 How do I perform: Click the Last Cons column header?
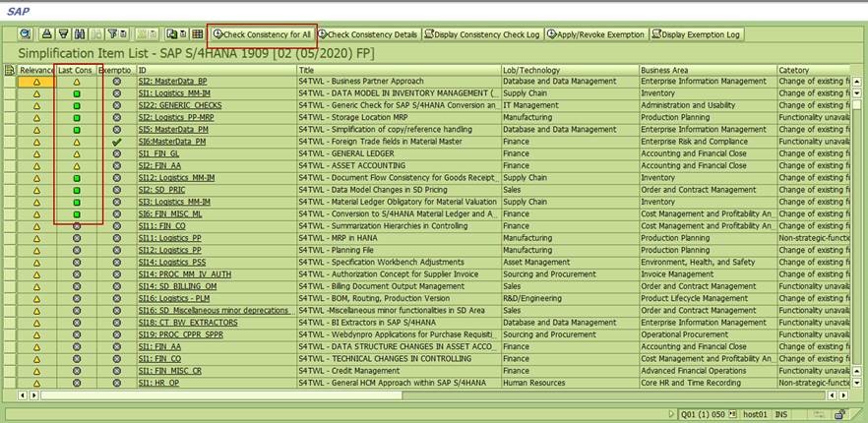click(x=77, y=70)
